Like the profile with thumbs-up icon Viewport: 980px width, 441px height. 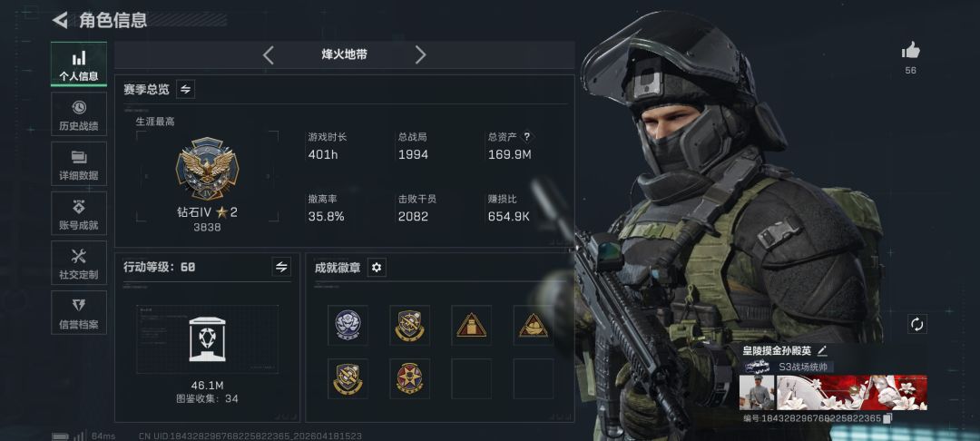911,51
